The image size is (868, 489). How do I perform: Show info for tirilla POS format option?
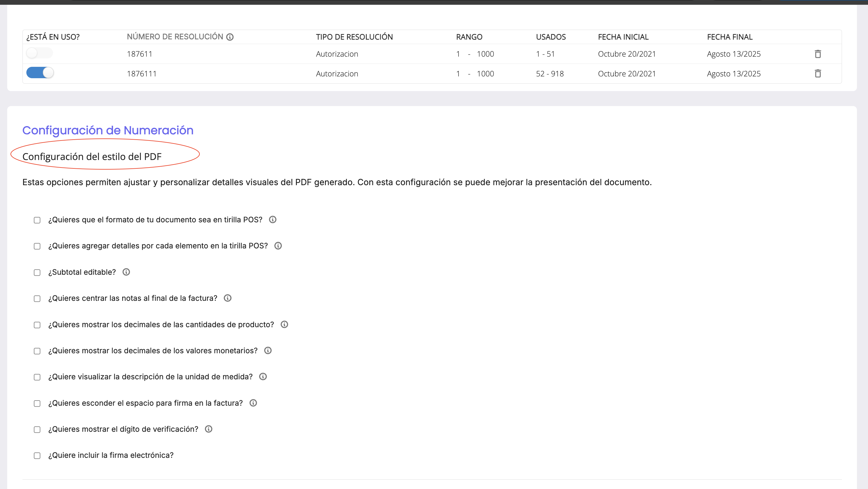click(x=273, y=220)
